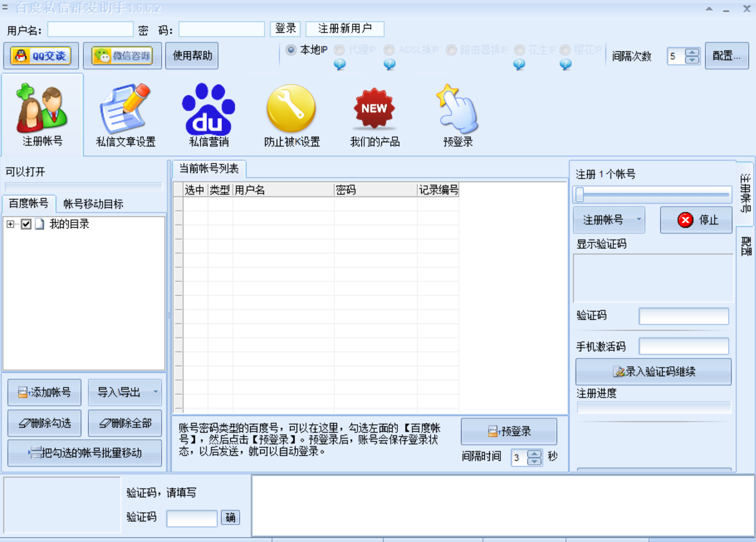Click the bottom 验证码 input field
756x542 pixels.
[191, 518]
